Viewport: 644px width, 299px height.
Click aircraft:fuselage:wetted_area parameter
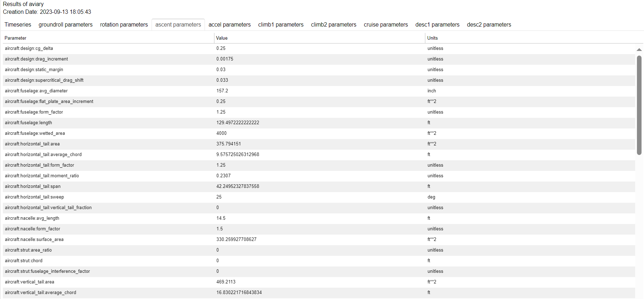(x=35, y=133)
